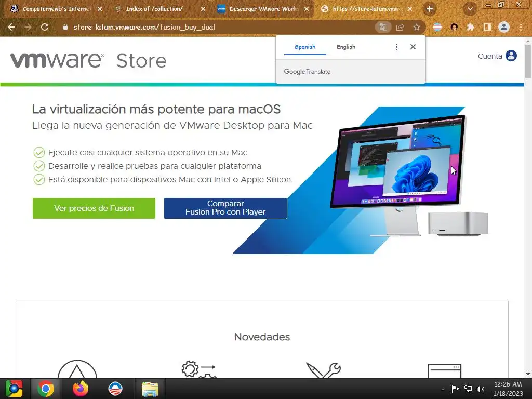This screenshot has height=399, width=532.
Task: Click the circled triangle icon under Novedades
Action: [x=77, y=369]
